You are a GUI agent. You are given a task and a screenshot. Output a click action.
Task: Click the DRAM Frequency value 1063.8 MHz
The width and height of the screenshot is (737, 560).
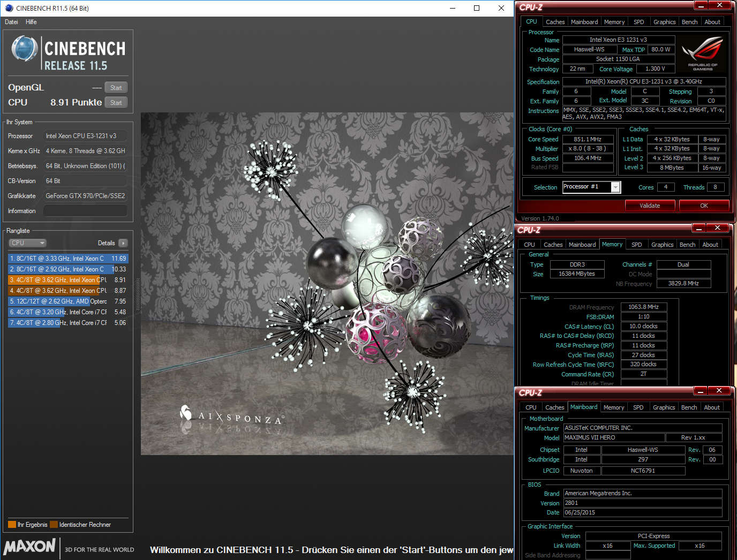[644, 307]
